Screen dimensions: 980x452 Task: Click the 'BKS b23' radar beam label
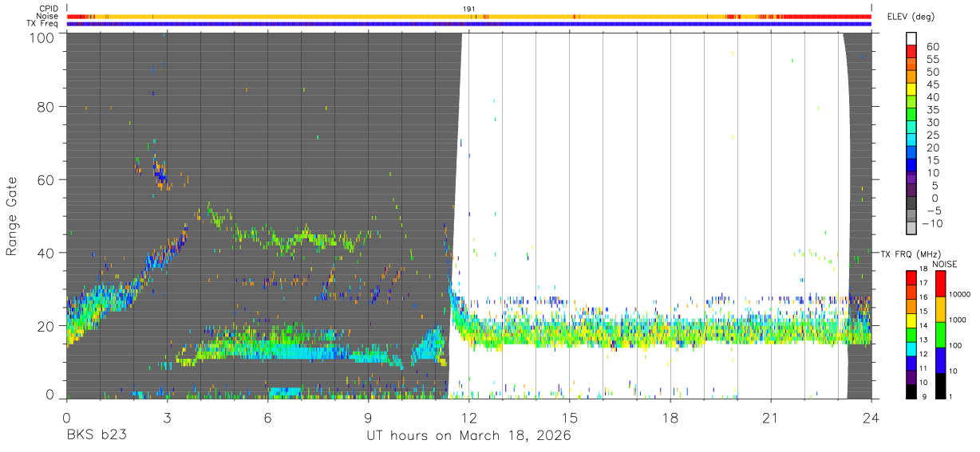point(97,436)
